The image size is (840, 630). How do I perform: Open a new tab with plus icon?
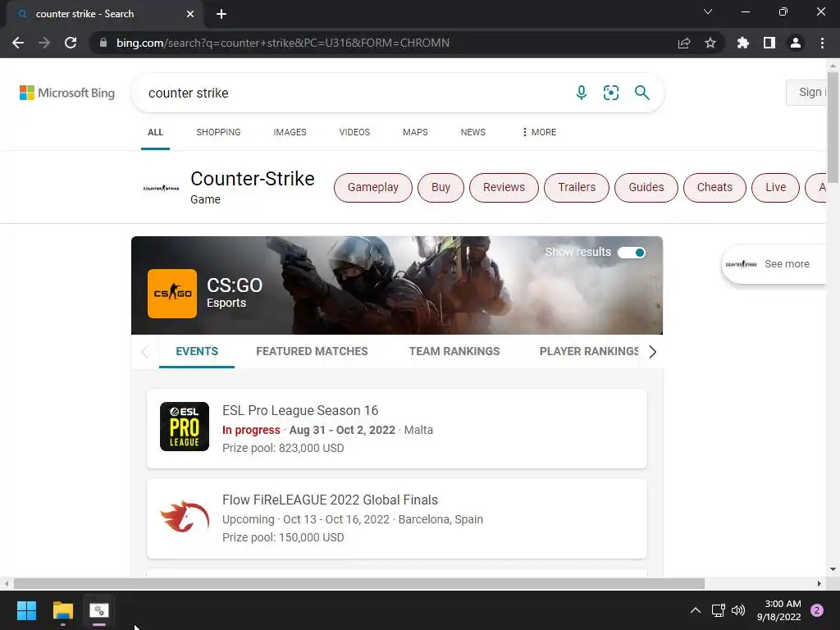point(221,14)
